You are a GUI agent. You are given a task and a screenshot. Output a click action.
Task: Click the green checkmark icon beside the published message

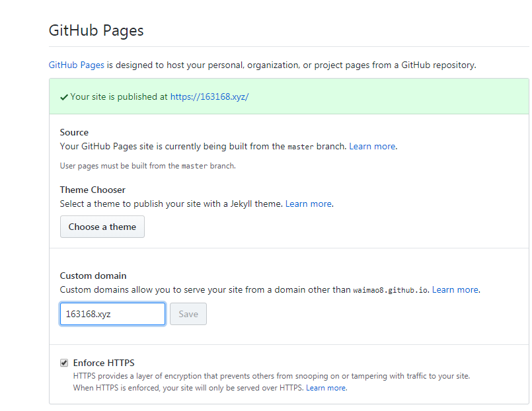pos(64,97)
